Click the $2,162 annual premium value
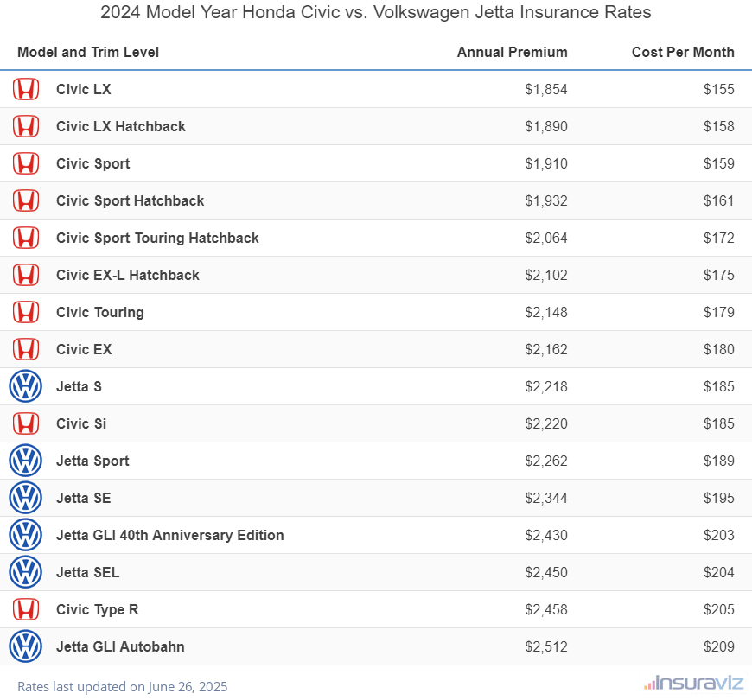Image resolution: width=752 pixels, height=700 pixels. coord(546,349)
